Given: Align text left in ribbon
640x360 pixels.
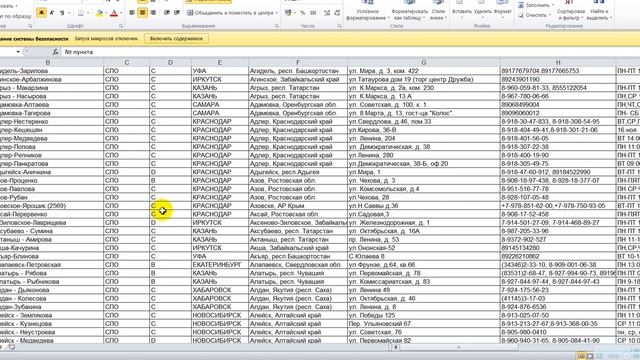Looking at the screenshot, I should 132,13.
